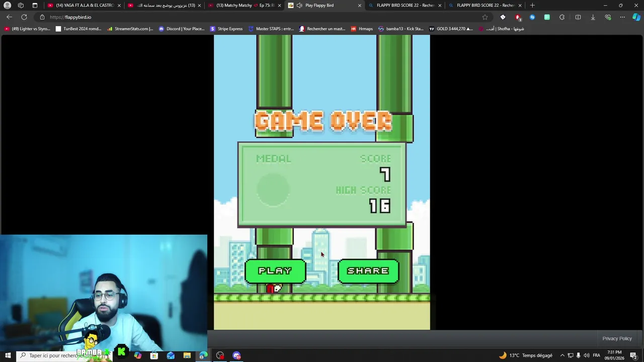Open the blue Shazam extension
The width and height of the screenshot is (644, 362).
click(532, 17)
